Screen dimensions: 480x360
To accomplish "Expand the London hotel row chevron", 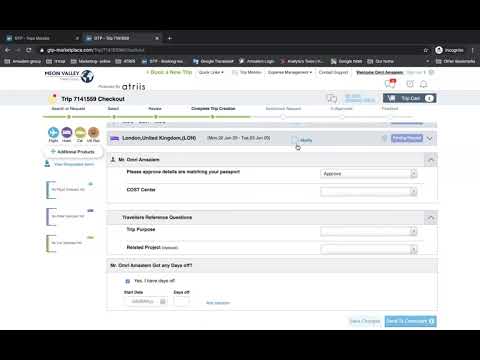I will [430, 139].
